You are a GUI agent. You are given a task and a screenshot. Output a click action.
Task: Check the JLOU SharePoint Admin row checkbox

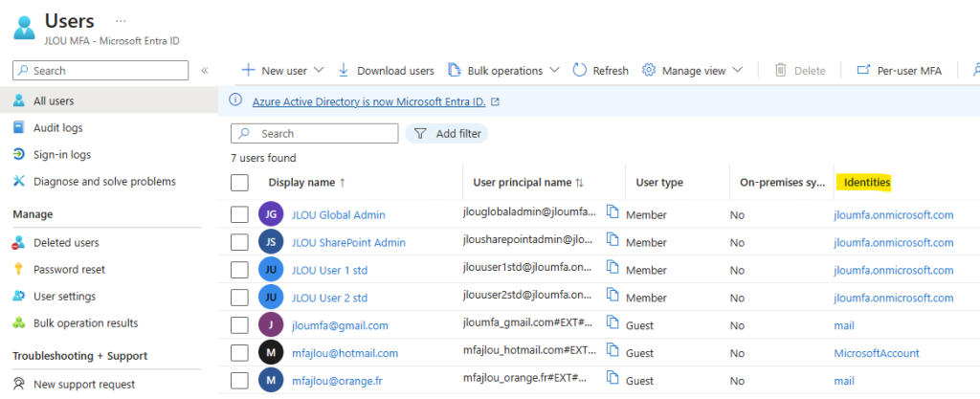[x=239, y=242]
